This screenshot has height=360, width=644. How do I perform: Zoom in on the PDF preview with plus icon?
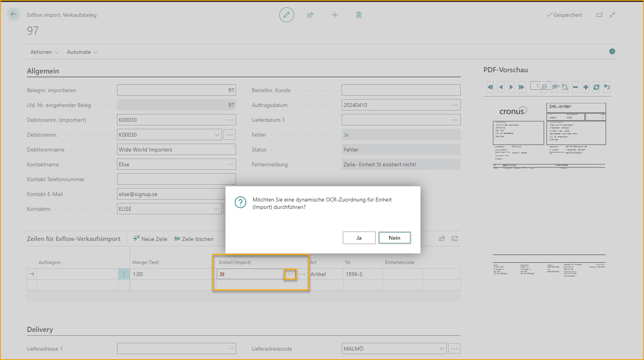click(x=585, y=87)
